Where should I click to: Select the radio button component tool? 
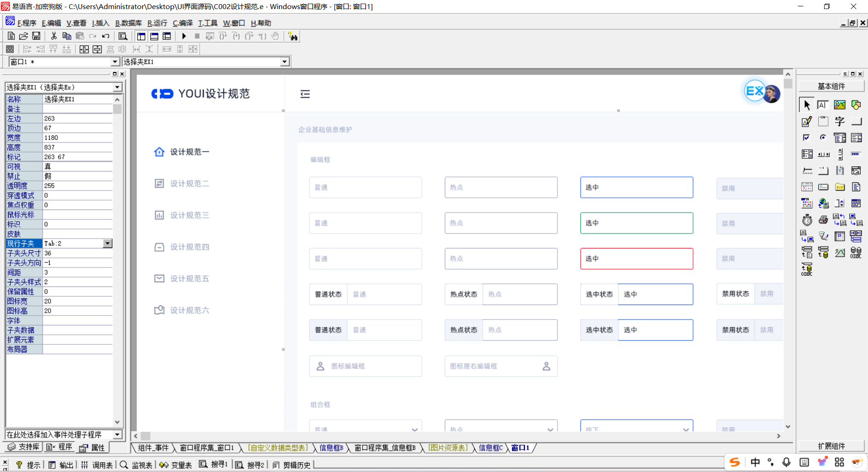(823, 138)
